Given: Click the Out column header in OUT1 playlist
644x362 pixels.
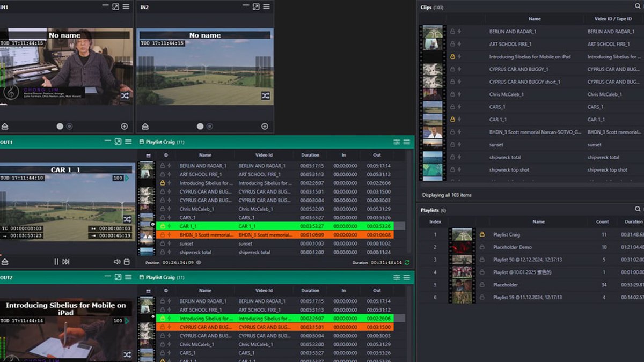Looking at the screenshot, I should [377, 155].
